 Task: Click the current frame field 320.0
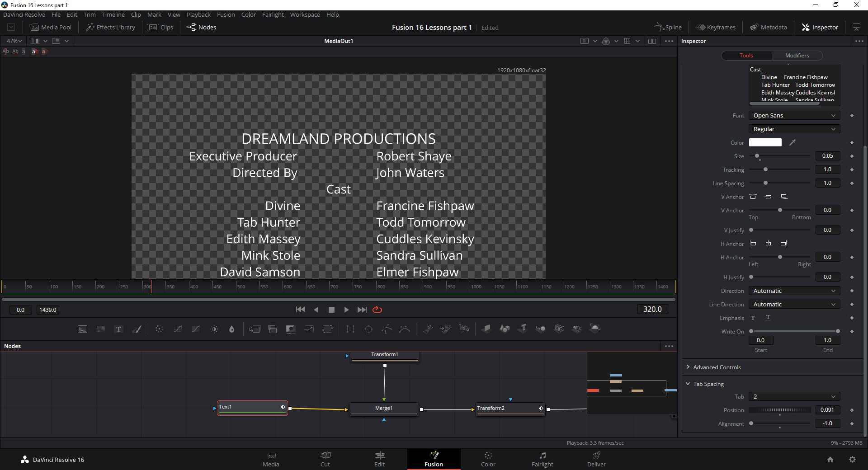652,309
